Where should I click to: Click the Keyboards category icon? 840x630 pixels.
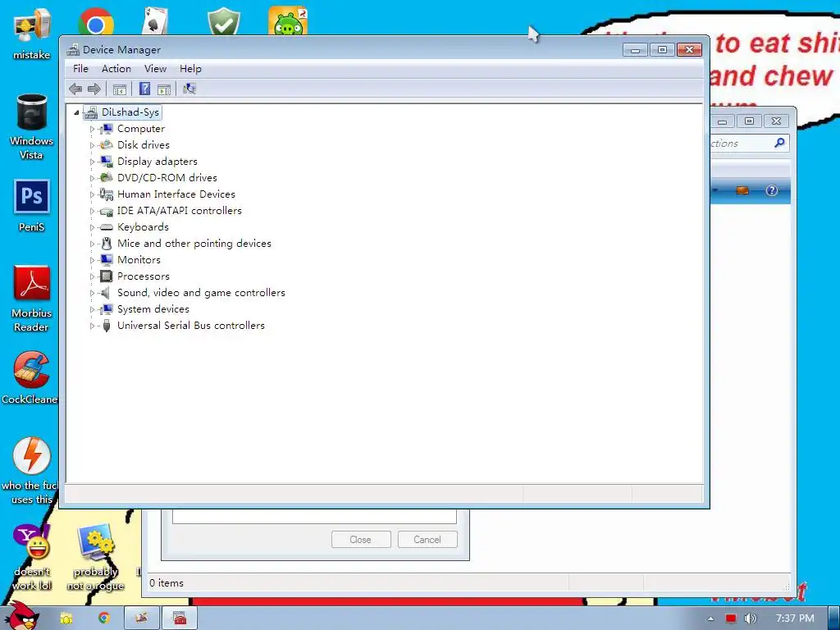point(106,227)
